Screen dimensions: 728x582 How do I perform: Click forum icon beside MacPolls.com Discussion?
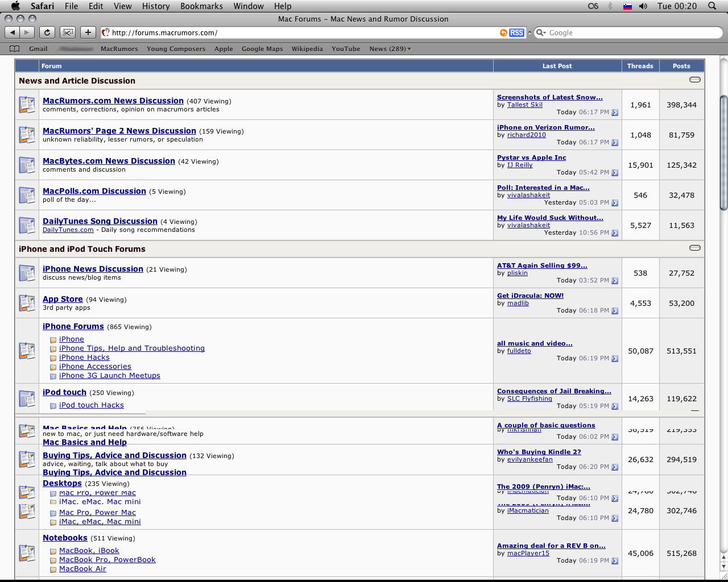pyautogui.click(x=27, y=195)
